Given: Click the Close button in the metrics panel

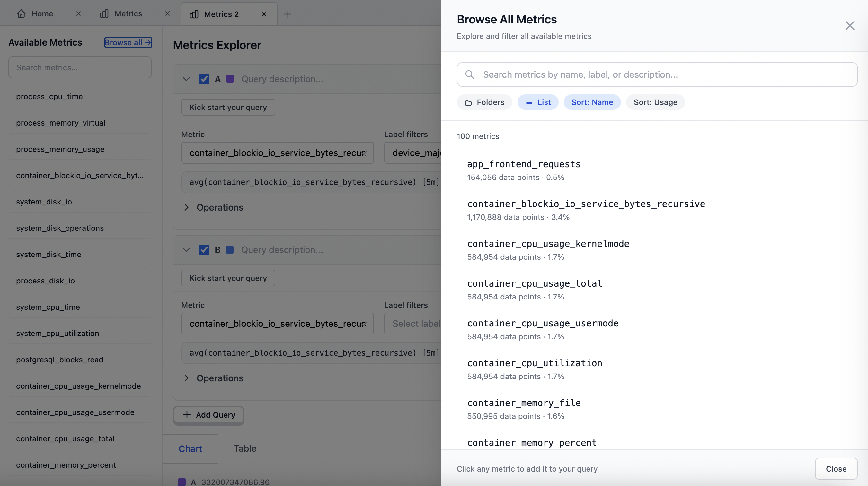Looking at the screenshot, I should click(836, 468).
